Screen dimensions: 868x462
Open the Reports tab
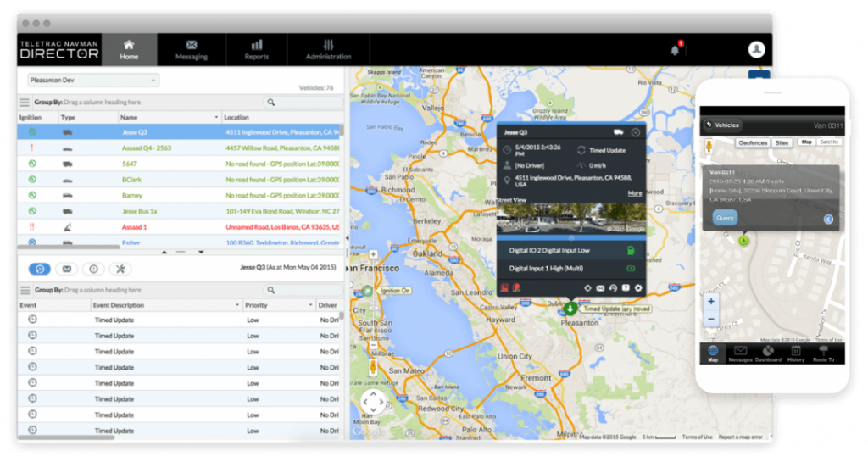point(256,50)
